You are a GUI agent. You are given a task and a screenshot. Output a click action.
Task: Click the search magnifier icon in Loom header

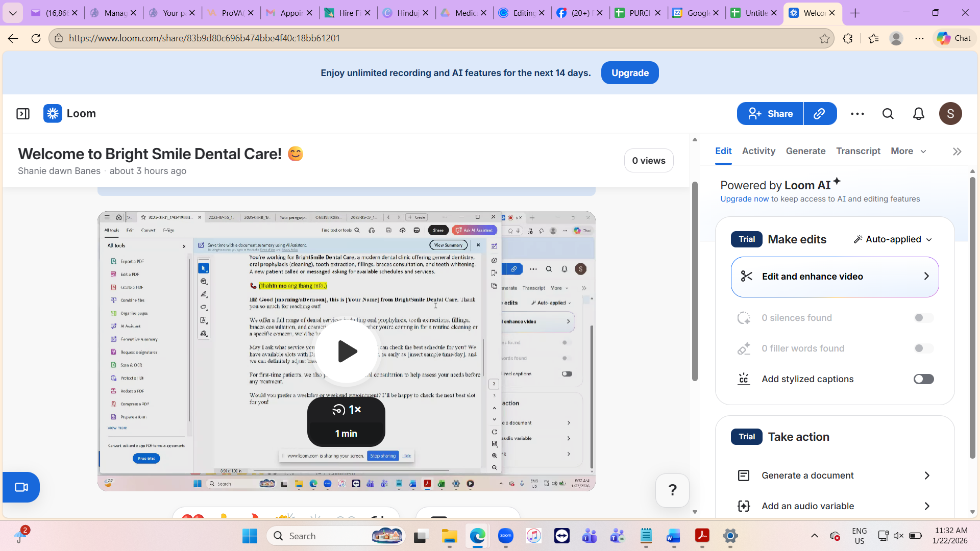888,114
